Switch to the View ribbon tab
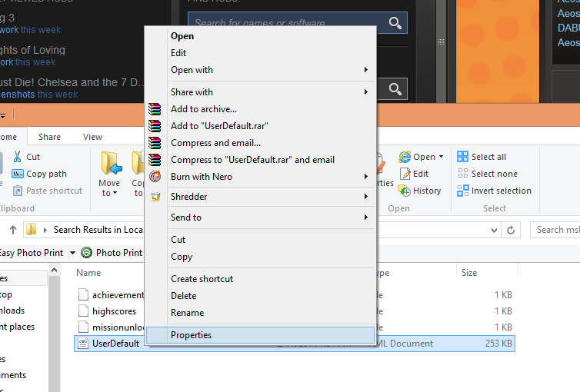580x392 pixels. 92,137
